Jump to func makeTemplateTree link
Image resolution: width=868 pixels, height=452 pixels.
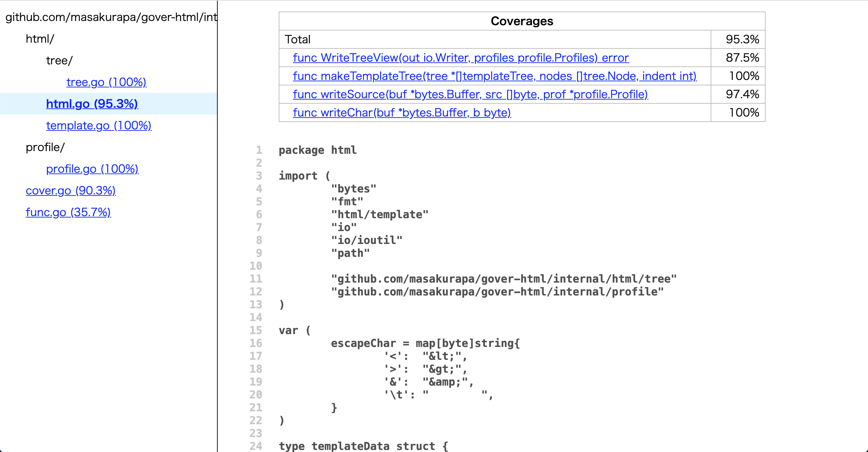[x=494, y=76]
